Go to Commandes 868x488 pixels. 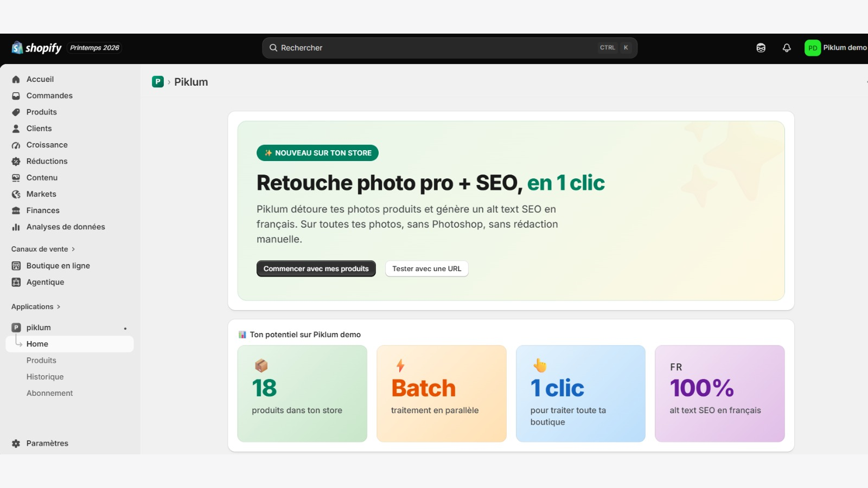49,95
